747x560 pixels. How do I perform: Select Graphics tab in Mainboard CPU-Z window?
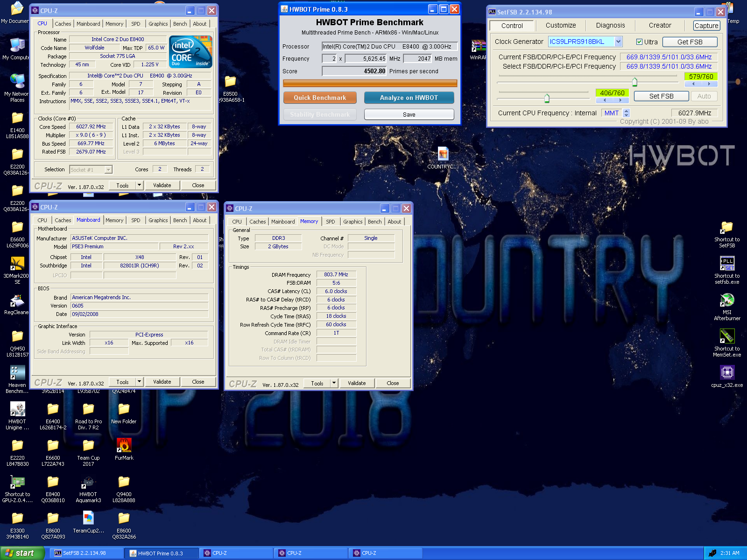point(158,220)
